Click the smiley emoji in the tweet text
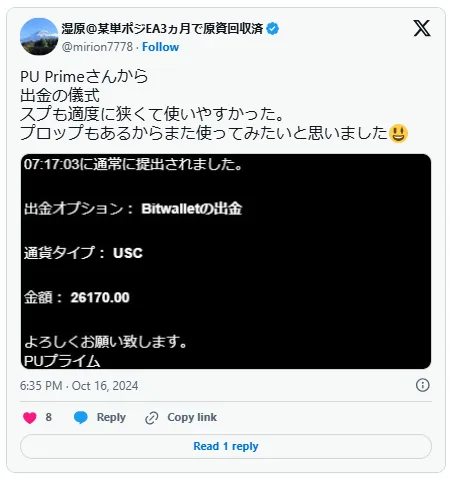The height and width of the screenshot is (479, 450). (398, 133)
